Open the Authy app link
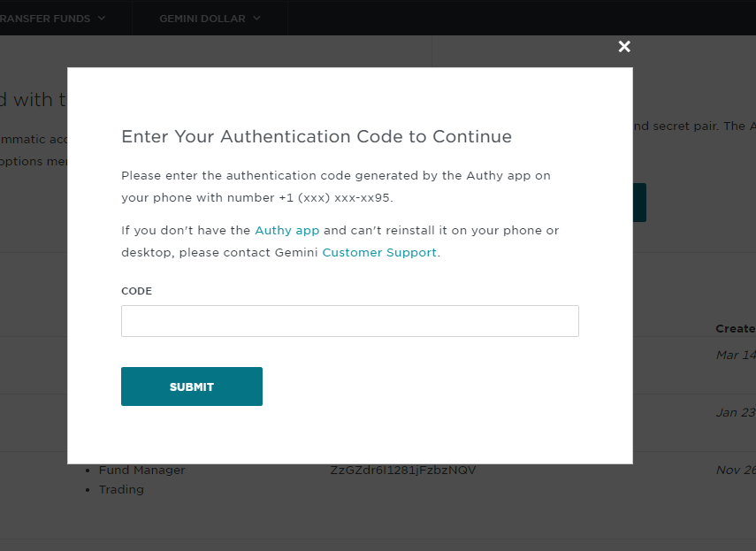Viewport: 756px width, 551px height. (x=286, y=230)
